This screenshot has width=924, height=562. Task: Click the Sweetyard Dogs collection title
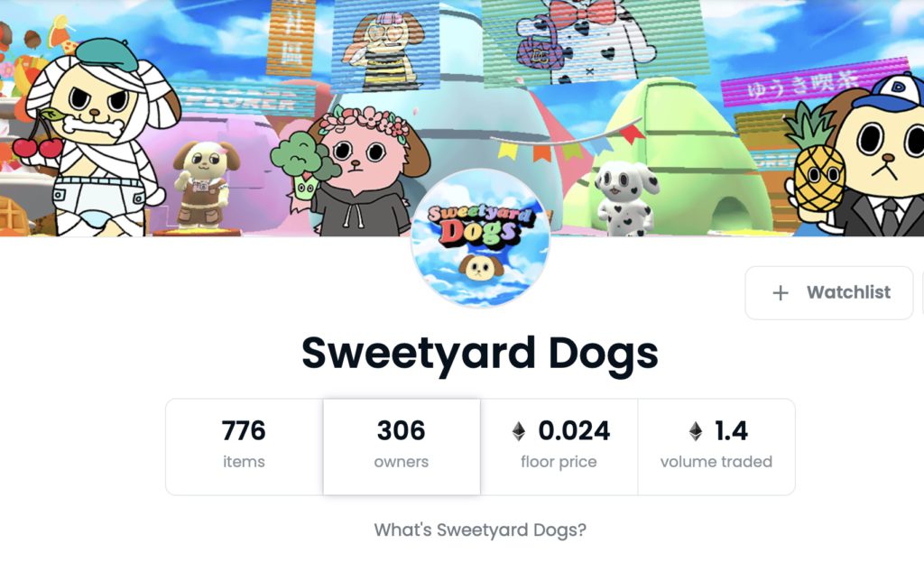480,354
